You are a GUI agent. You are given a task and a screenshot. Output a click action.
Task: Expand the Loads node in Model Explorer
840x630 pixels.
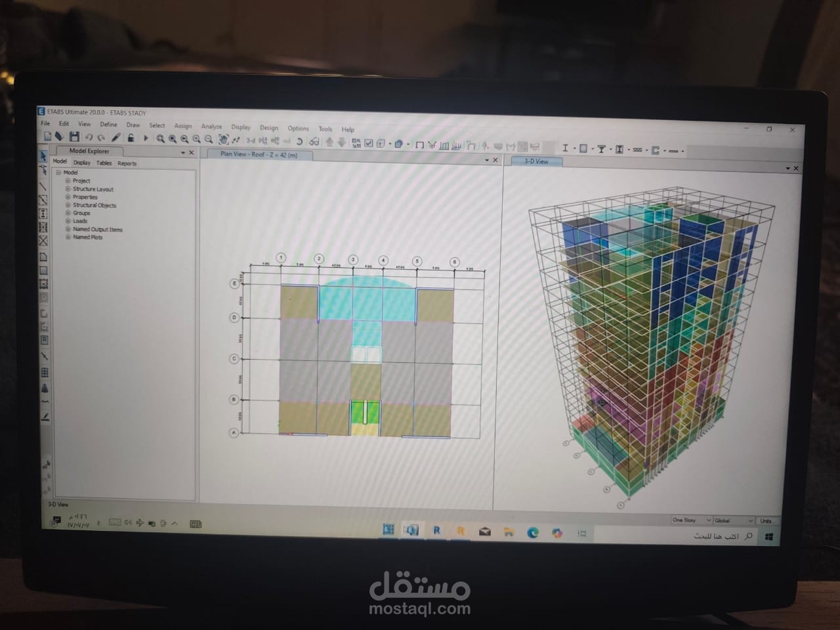click(68, 221)
